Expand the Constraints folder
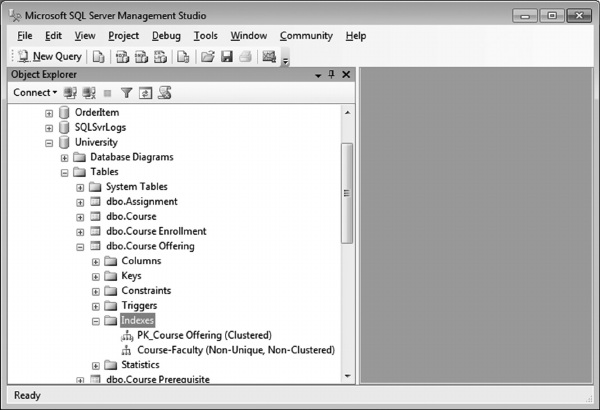 point(96,292)
